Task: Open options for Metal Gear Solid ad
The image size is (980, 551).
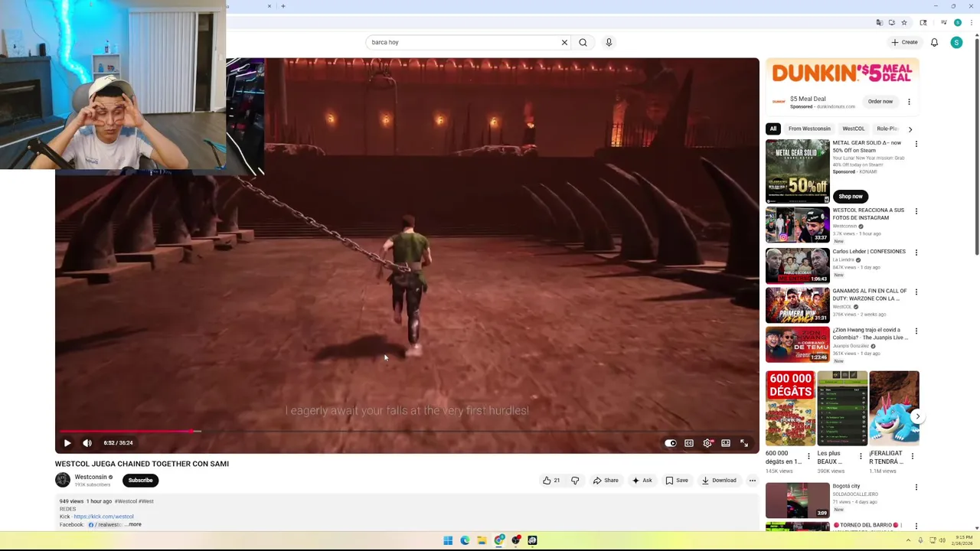Action: tap(916, 144)
